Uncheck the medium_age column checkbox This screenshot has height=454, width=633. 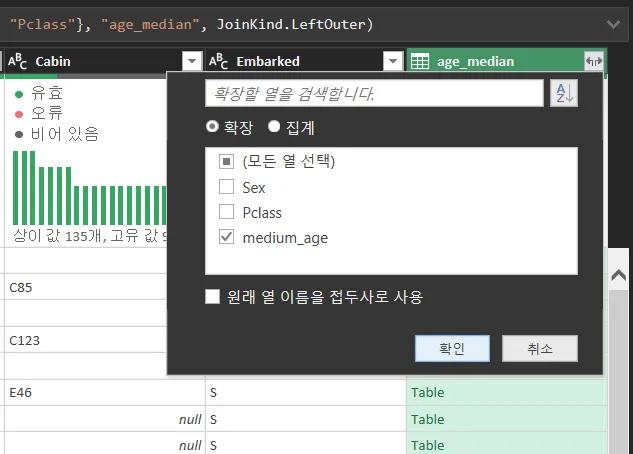[226, 238]
